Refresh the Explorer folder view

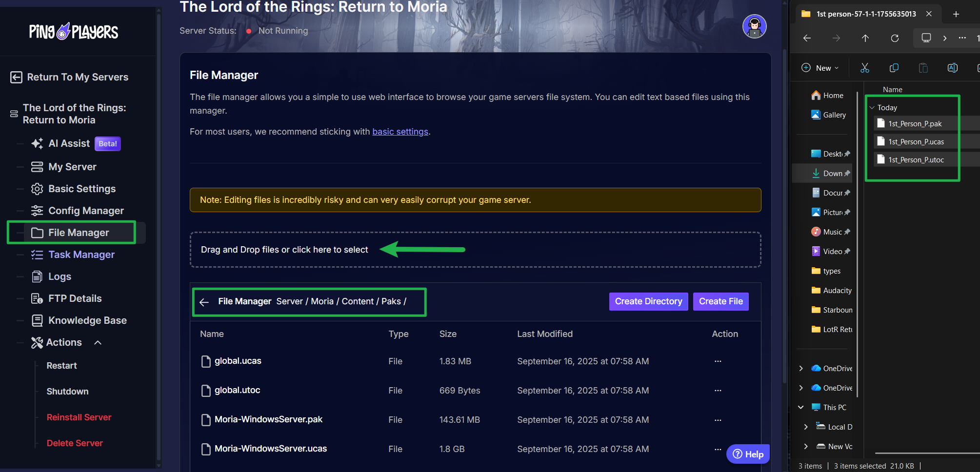coord(895,39)
